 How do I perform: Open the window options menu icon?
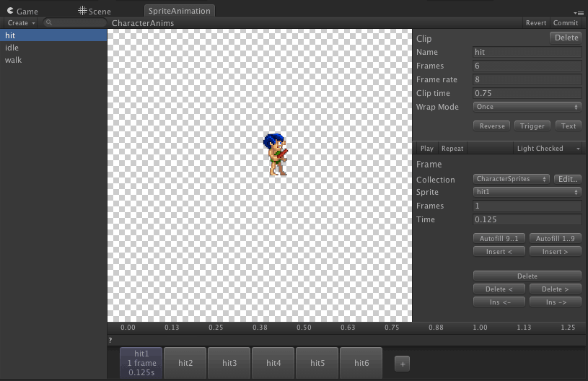tap(580, 13)
